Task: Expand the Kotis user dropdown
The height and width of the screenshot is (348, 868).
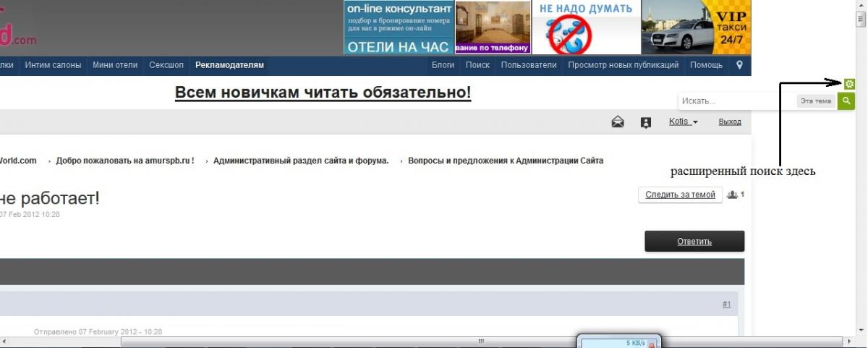Action: [683, 122]
